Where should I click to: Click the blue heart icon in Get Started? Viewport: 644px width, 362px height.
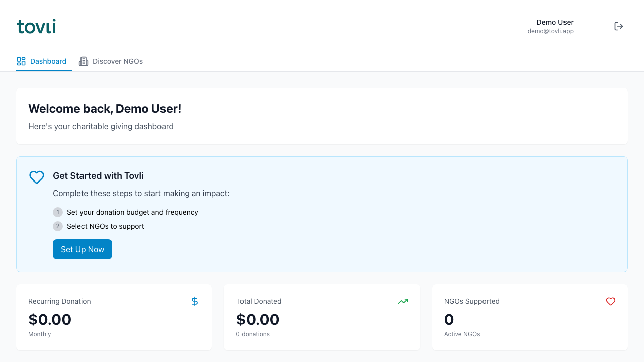pos(37,177)
